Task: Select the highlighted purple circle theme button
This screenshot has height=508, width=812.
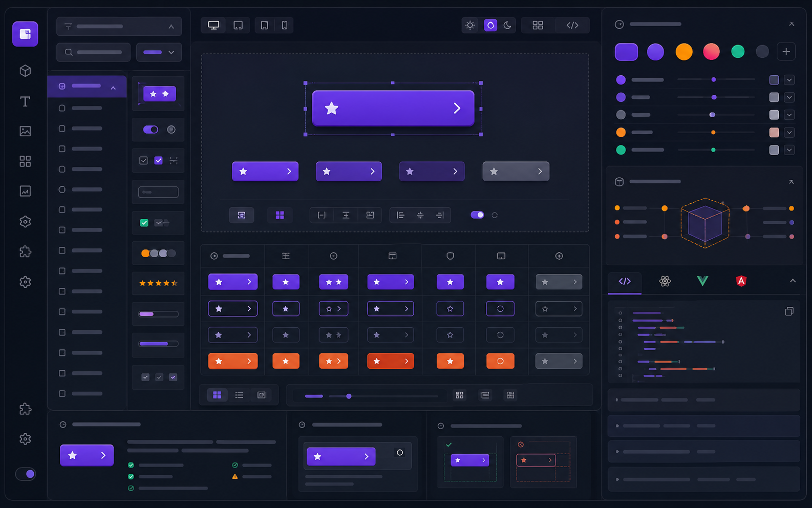Action: (490, 25)
